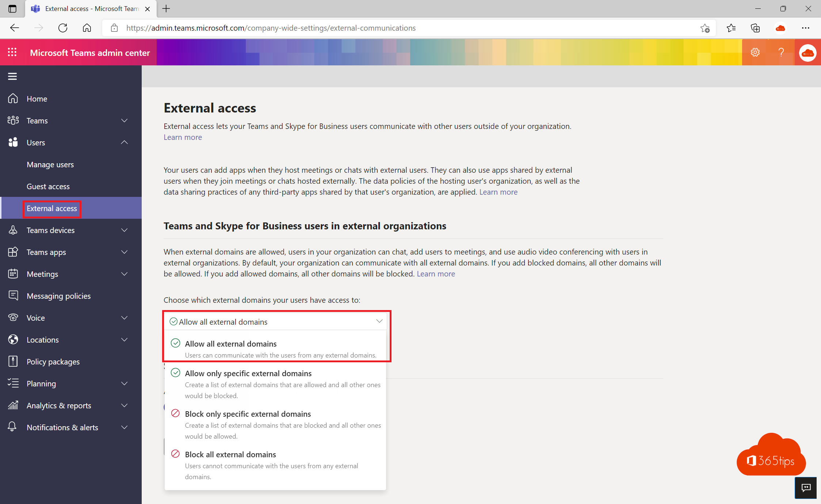Click External access in left sidebar

[x=51, y=208]
